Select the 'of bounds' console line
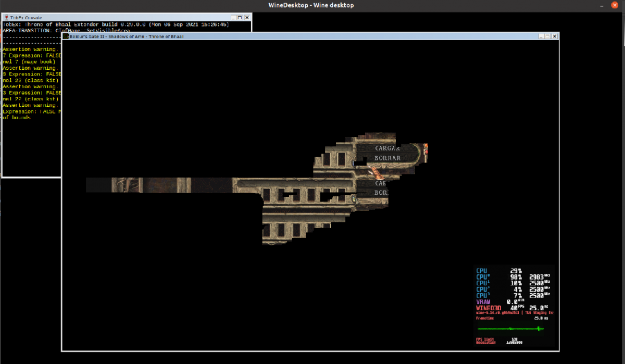The height and width of the screenshot is (364, 625). 17,118
